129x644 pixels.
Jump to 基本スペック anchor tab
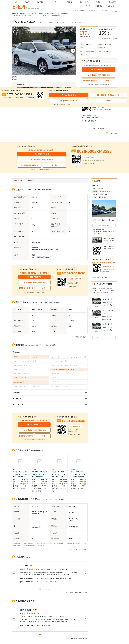pos(22,181)
